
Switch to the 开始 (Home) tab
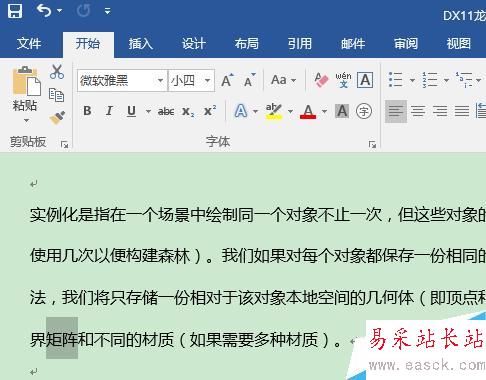click(88, 44)
